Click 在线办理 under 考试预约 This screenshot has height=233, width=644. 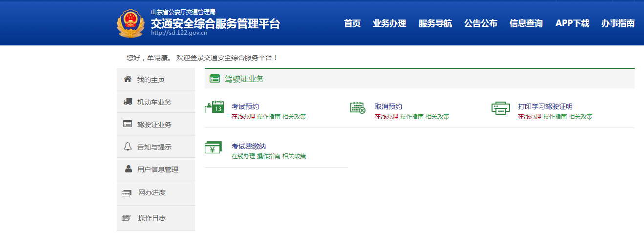(x=243, y=117)
